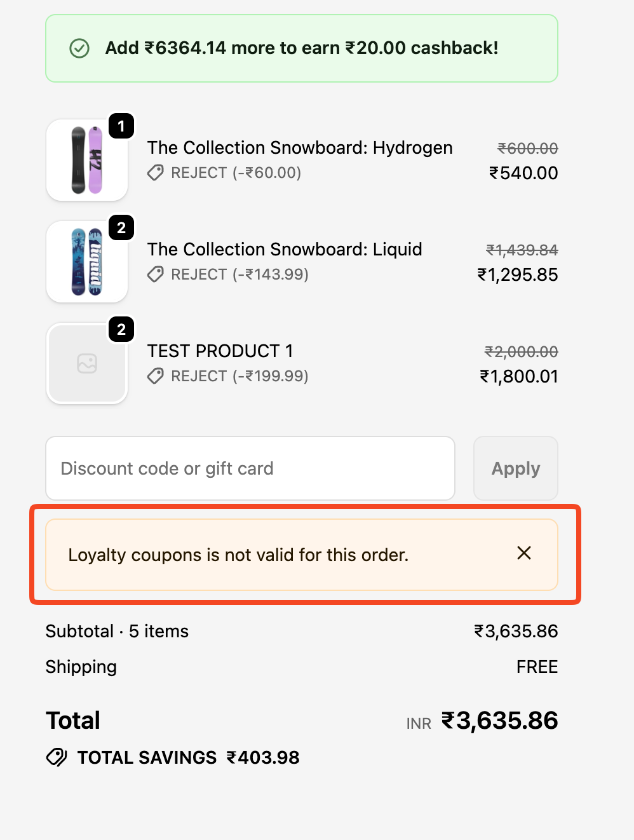
Task: Click the discount tag icon under Hydrogen snowboard
Action: pos(156,173)
